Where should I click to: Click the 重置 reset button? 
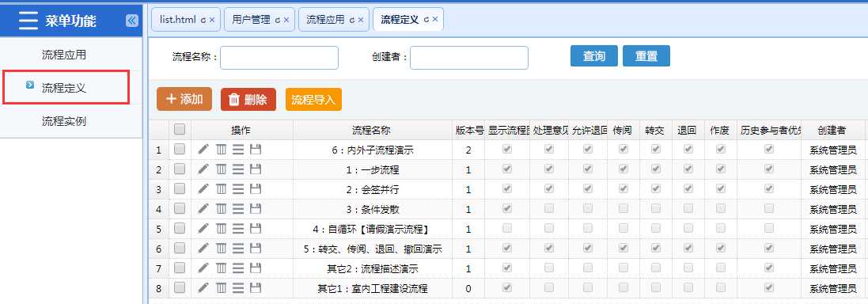click(x=646, y=56)
